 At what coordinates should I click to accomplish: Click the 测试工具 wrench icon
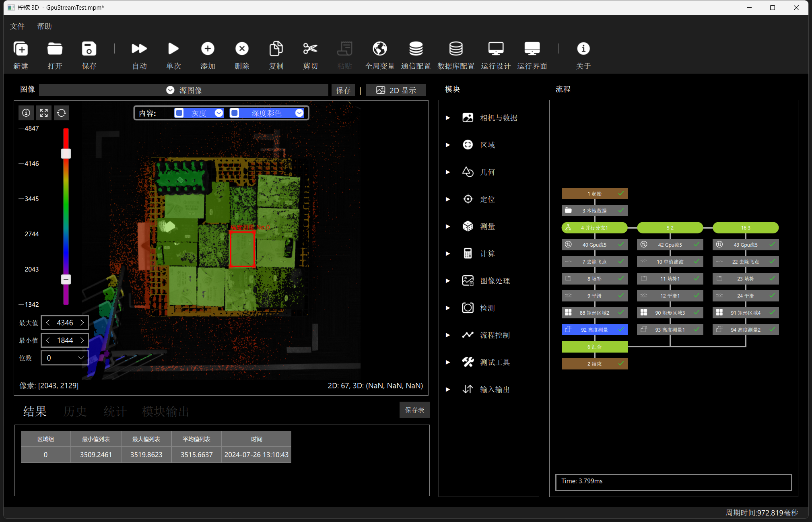[x=468, y=362]
